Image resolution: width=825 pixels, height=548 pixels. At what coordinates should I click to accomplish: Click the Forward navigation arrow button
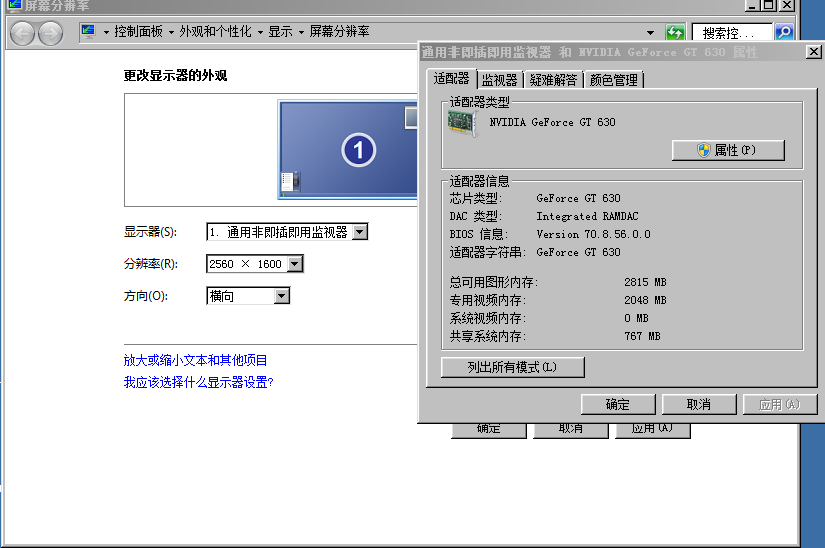click(50, 33)
